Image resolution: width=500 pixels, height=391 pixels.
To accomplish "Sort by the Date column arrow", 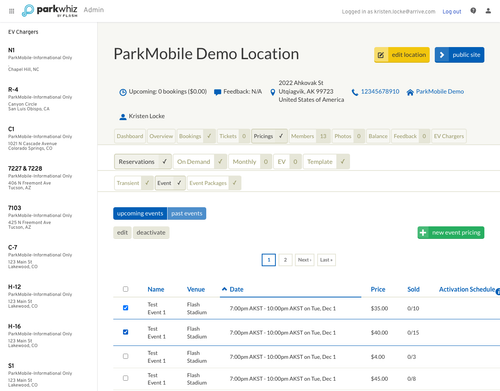I will click(x=224, y=289).
